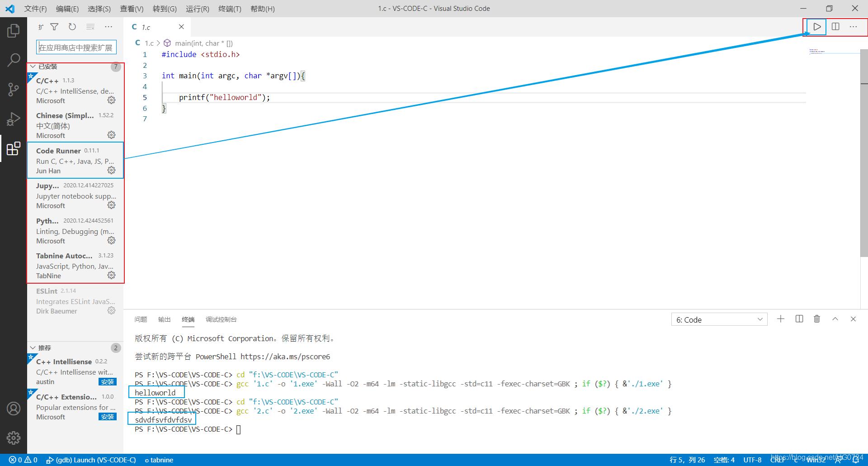Screen dimensions: 868x466
Task: Open the Explorer view in activity bar
Action: point(14,31)
